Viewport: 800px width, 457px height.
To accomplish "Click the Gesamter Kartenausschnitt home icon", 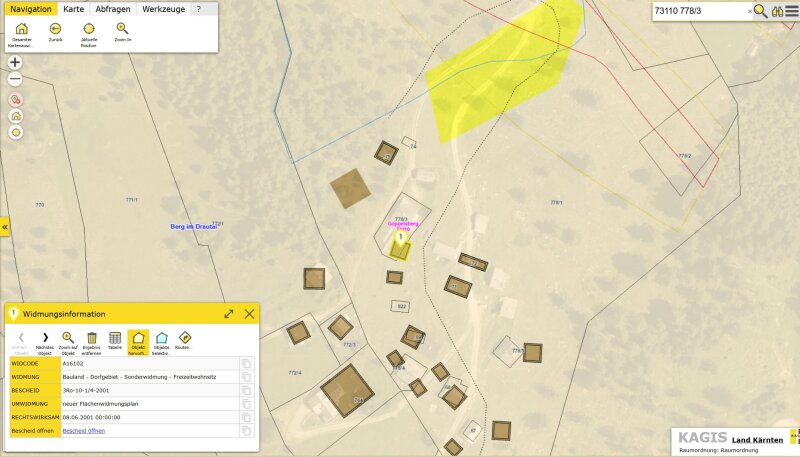I will click(21, 29).
